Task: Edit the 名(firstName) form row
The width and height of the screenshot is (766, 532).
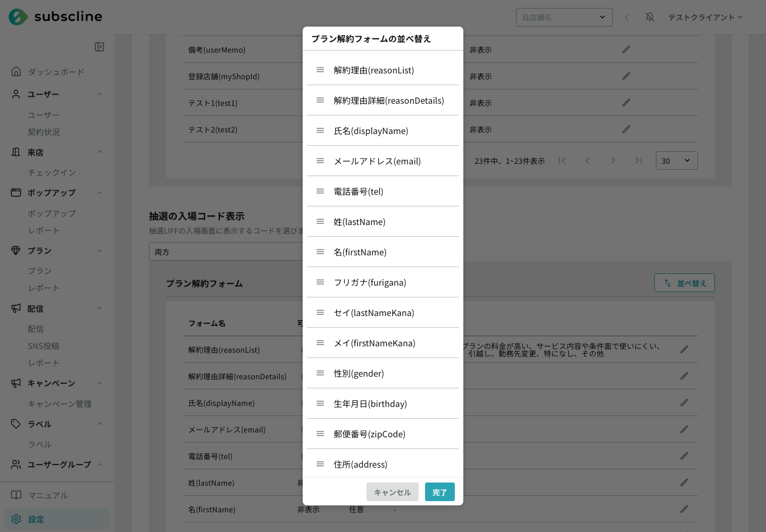Action: 684,509
